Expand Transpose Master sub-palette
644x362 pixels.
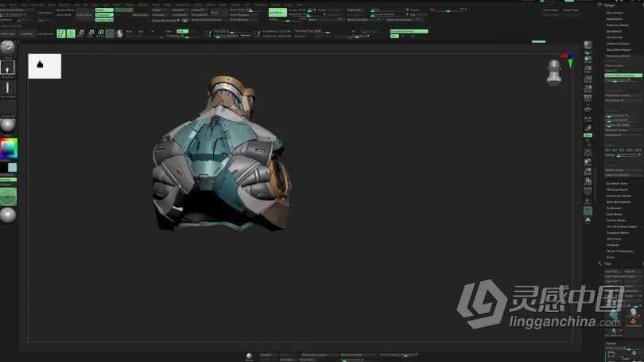tap(617, 232)
